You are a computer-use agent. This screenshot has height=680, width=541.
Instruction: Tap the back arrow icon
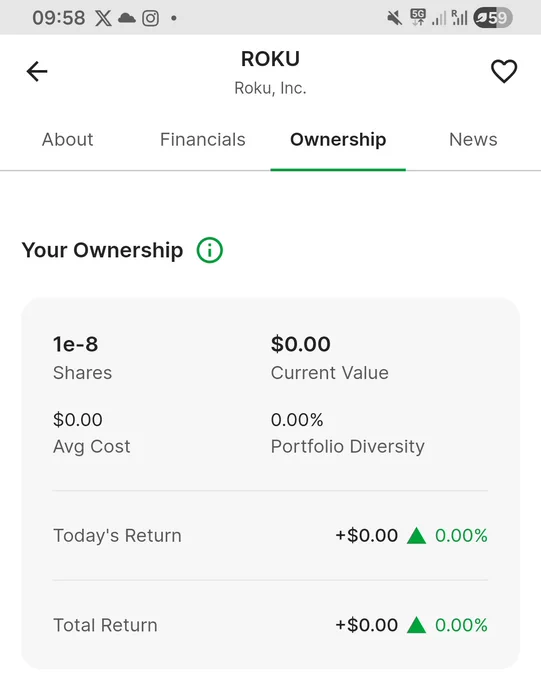(x=37, y=71)
